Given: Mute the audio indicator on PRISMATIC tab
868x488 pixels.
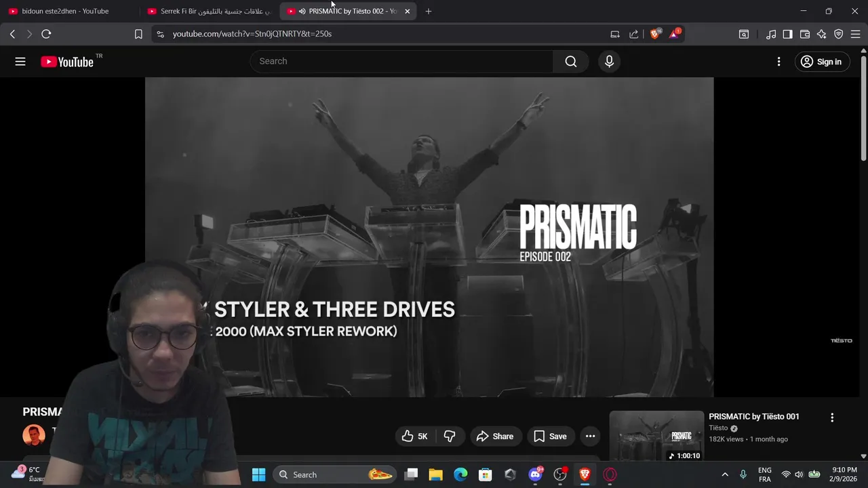Looking at the screenshot, I should pos(302,12).
